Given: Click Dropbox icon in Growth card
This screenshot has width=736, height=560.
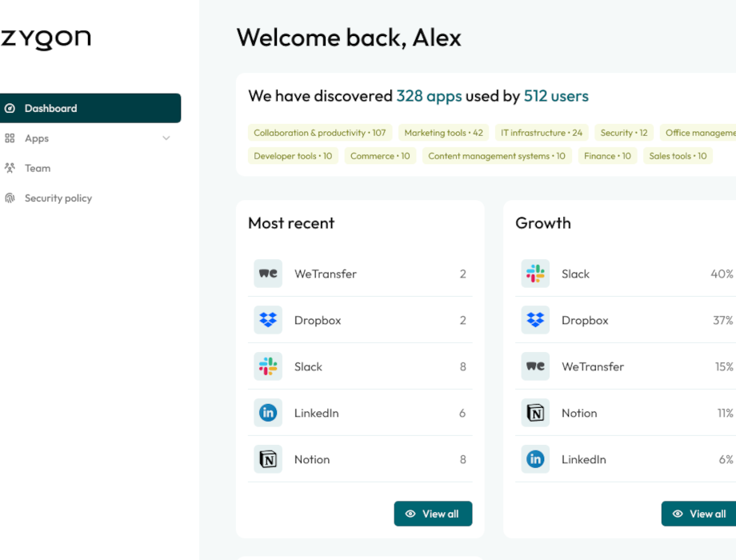Looking at the screenshot, I should 535,320.
